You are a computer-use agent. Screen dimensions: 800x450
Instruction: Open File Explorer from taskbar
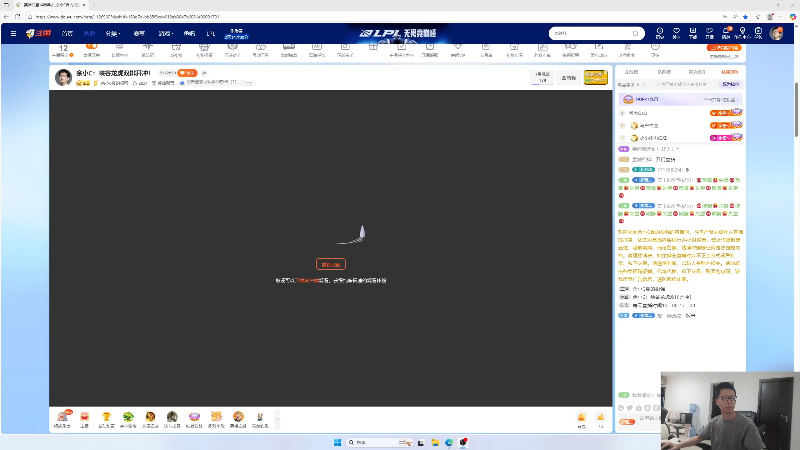click(435, 442)
